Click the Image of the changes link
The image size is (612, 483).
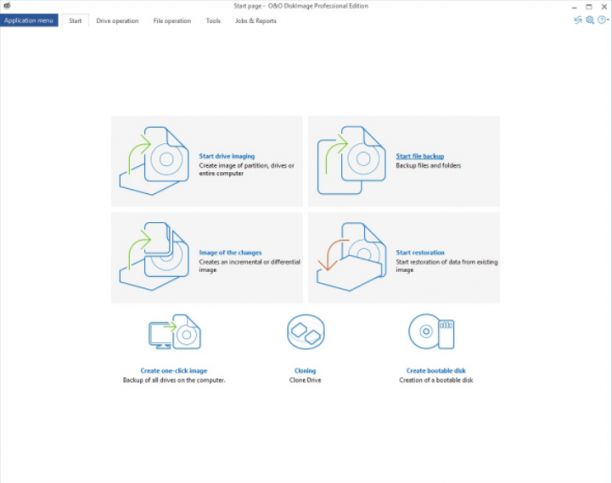230,253
